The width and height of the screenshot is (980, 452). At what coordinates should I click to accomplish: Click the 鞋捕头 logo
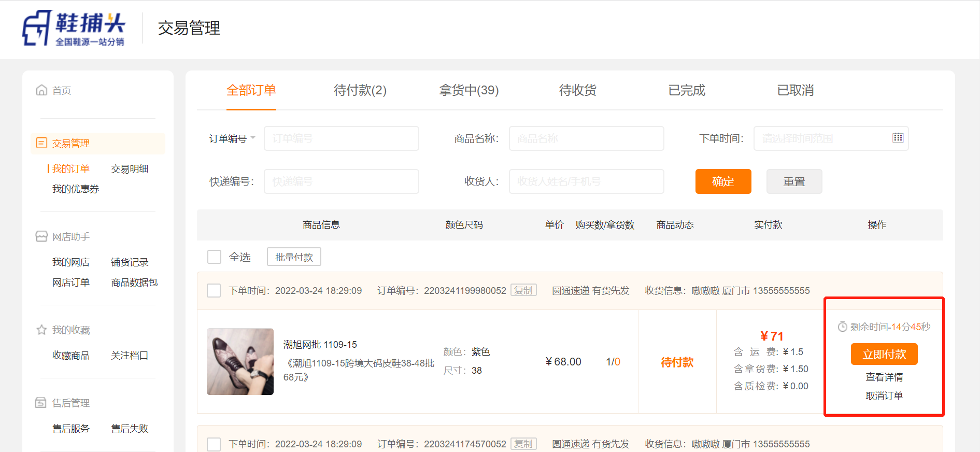74,29
